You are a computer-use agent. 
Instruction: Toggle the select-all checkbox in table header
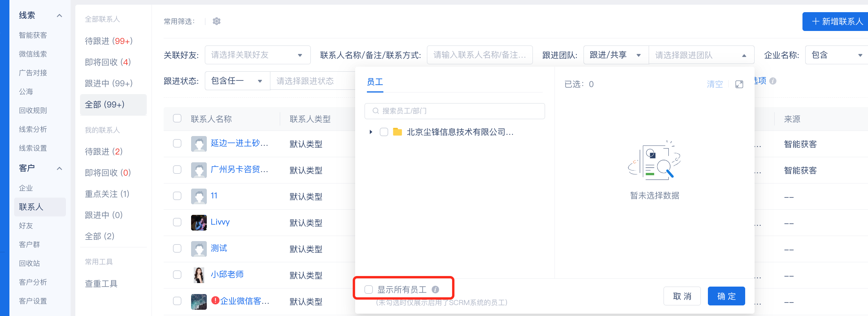coord(177,118)
